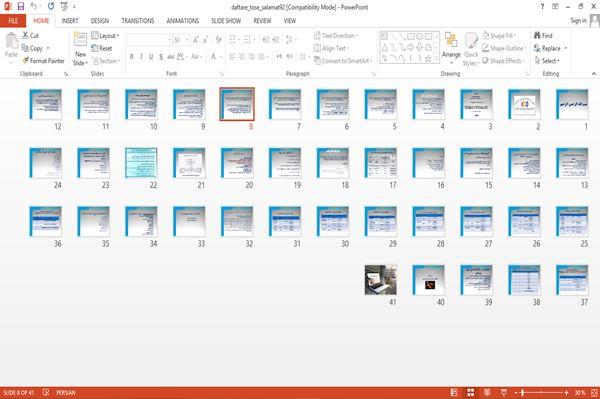Click the Find icon in Editing group
The height and width of the screenshot is (399, 600).
pyautogui.click(x=538, y=36)
